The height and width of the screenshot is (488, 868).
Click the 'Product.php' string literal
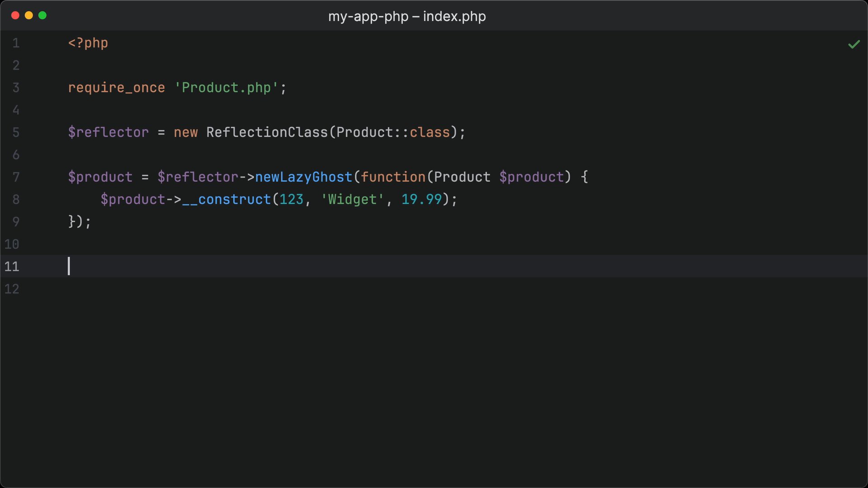click(x=226, y=88)
